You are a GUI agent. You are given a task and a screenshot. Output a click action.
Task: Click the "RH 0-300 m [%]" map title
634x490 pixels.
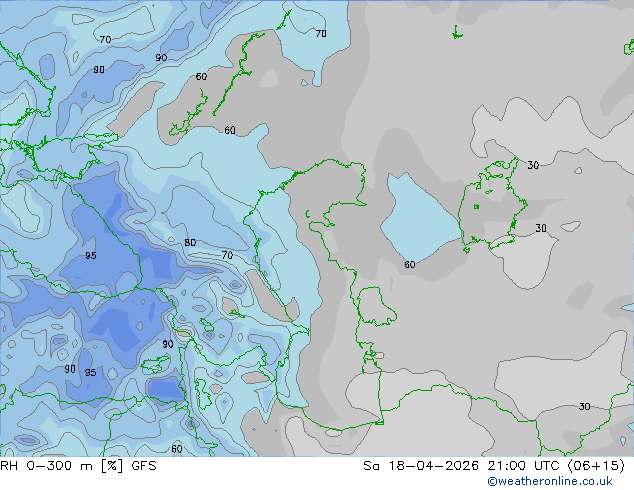(61, 466)
